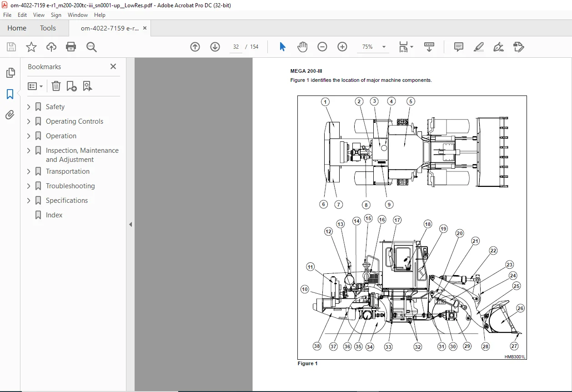The height and width of the screenshot is (392, 572).
Task: Activate the hand pan tool
Action: 302,47
